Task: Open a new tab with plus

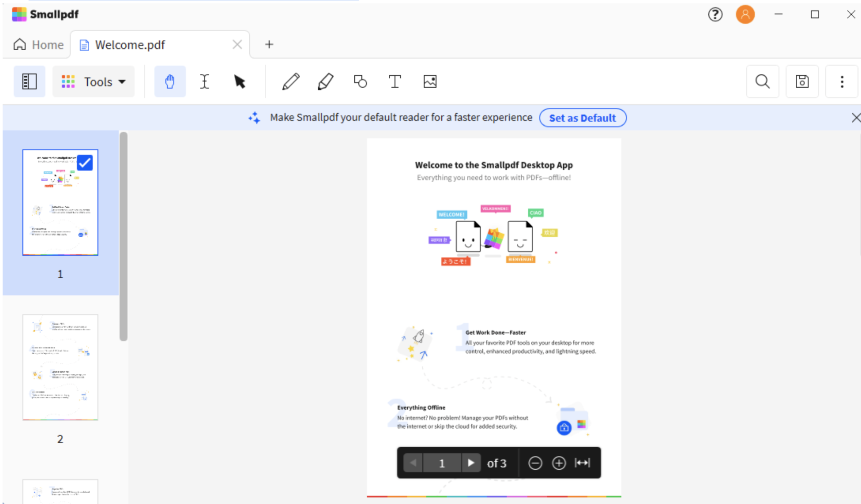Action: click(269, 44)
